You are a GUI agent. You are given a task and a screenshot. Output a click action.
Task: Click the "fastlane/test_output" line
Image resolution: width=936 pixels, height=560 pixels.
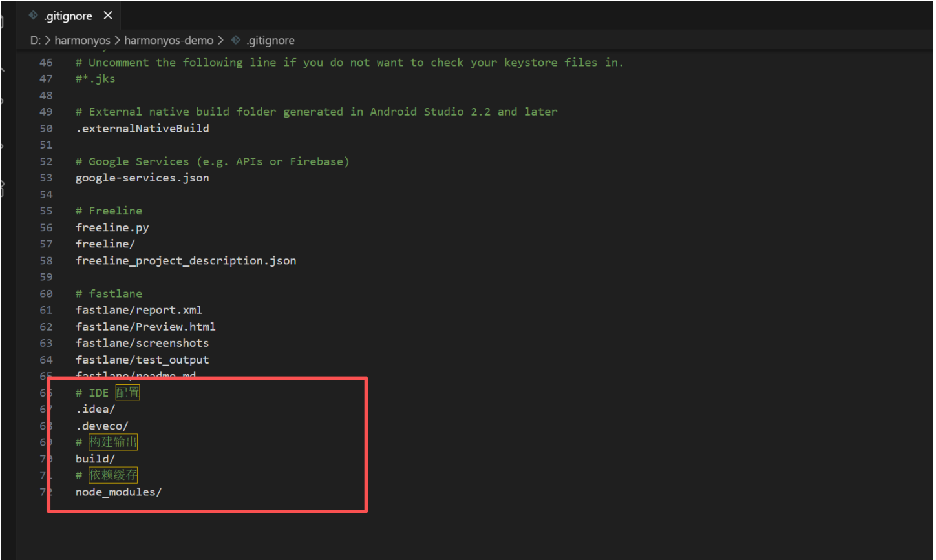click(142, 359)
